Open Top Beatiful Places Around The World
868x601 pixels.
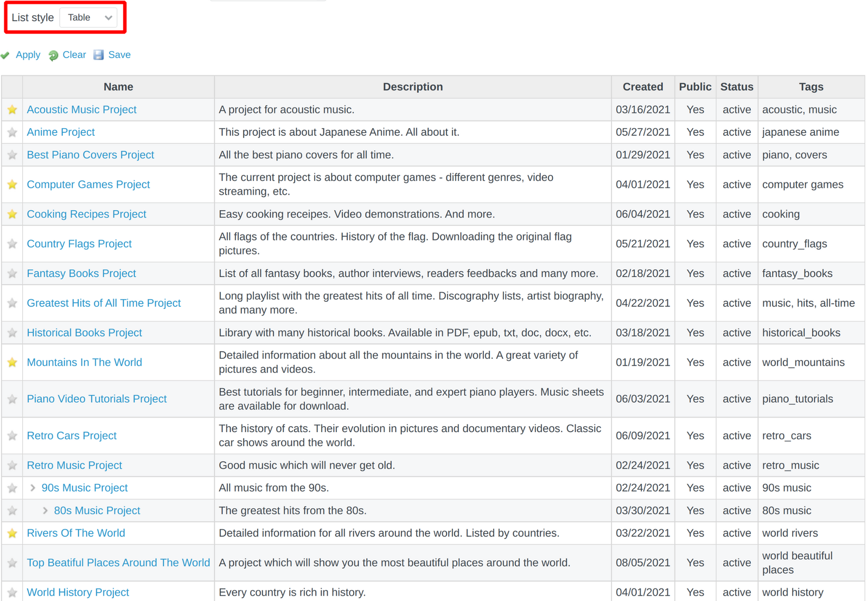[118, 562]
